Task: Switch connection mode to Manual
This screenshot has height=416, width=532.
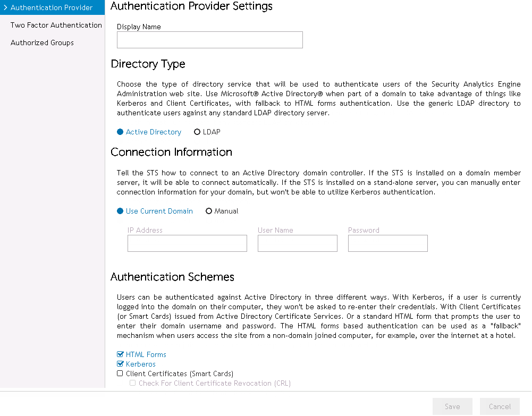Action: point(209,211)
